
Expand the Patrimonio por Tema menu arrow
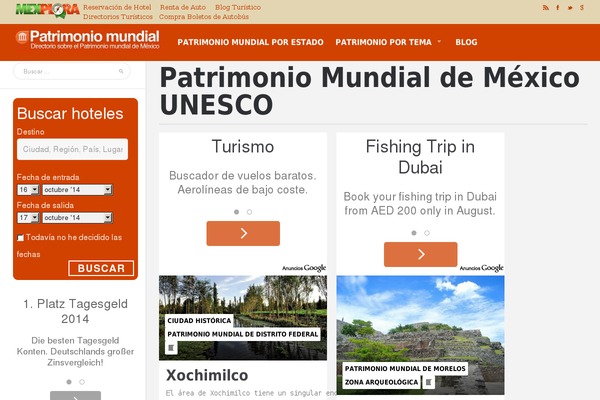439,41
